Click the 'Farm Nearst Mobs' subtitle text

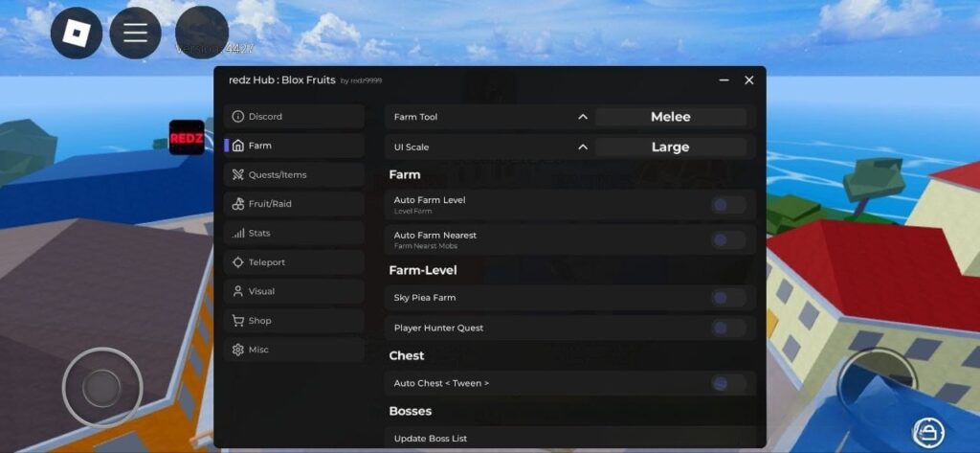coord(426,246)
